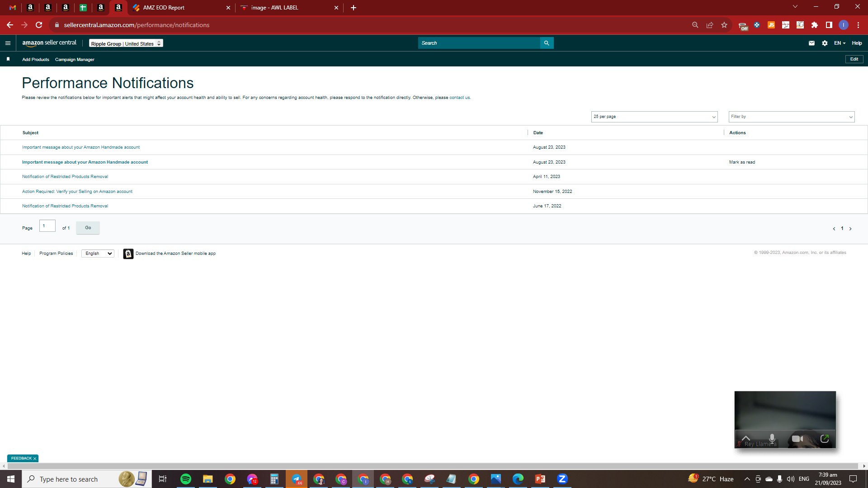Viewport: 868px width, 488px height.
Task: Expand the Zoom mini window chevron
Action: point(746,438)
